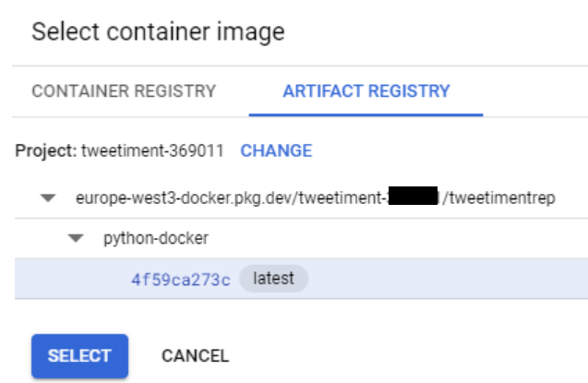
Task: Click the latest tag chip
Action: click(274, 279)
